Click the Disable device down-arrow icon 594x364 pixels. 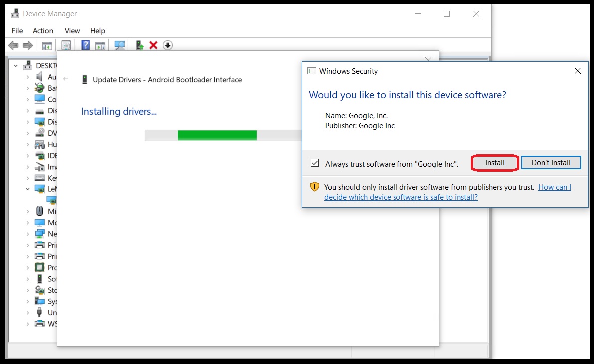point(168,45)
